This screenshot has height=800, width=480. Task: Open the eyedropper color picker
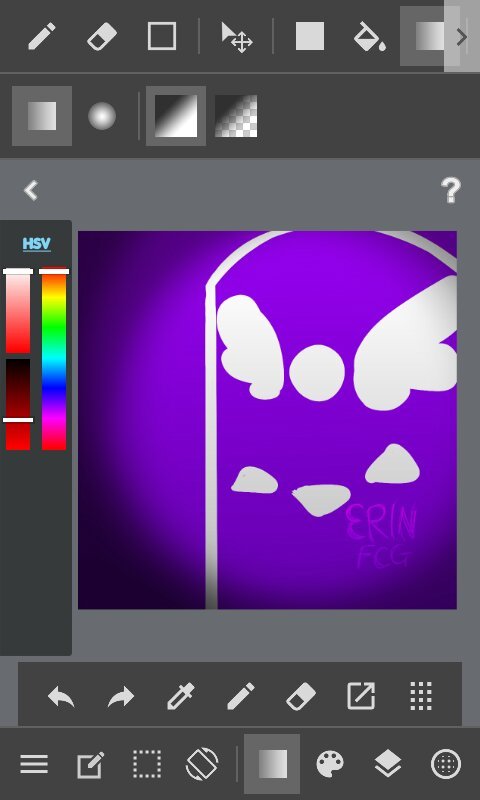181,696
